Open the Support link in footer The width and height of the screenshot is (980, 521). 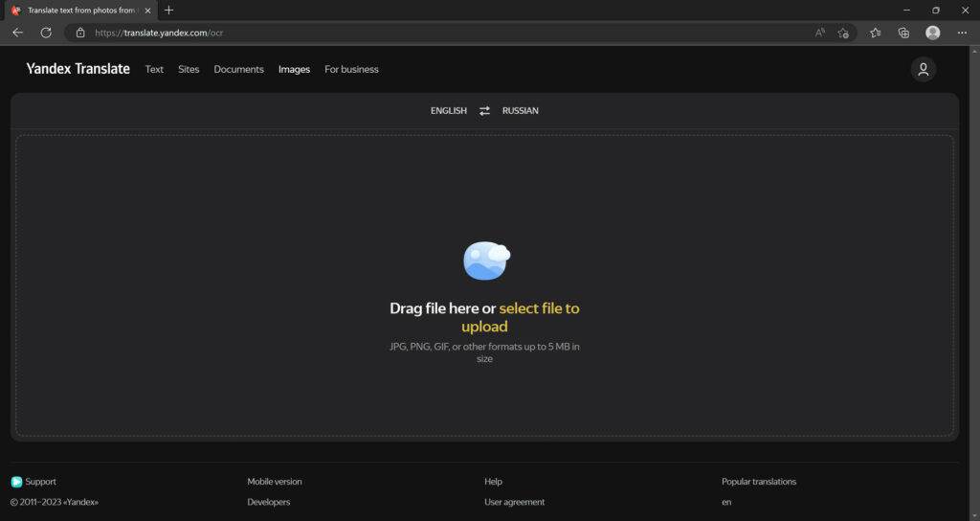[x=40, y=482]
